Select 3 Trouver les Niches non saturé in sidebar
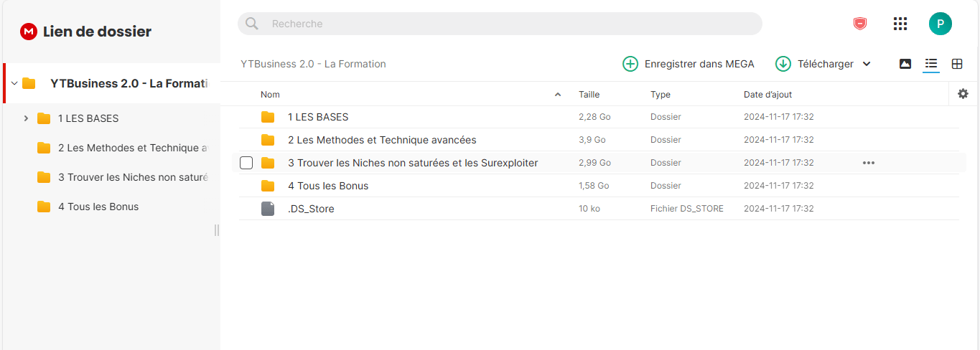Viewport: 980px width, 350px height. click(133, 177)
